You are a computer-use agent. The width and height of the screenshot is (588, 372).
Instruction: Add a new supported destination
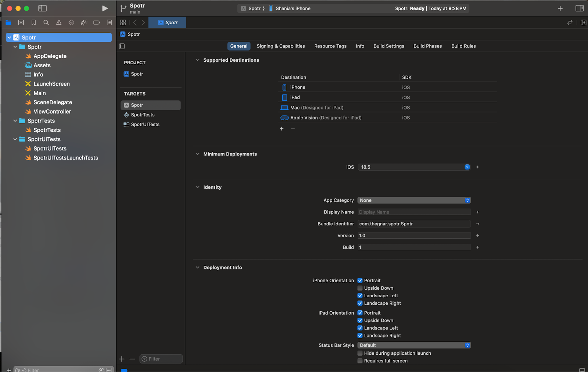(282, 129)
